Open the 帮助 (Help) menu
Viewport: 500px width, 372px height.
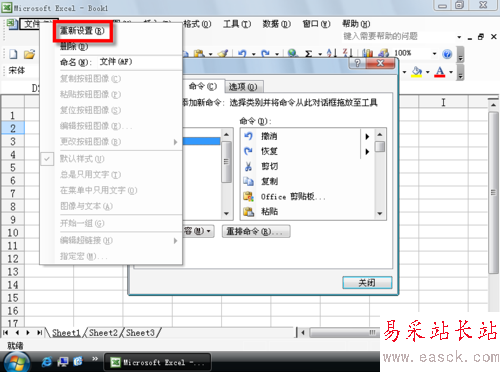coord(356,24)
